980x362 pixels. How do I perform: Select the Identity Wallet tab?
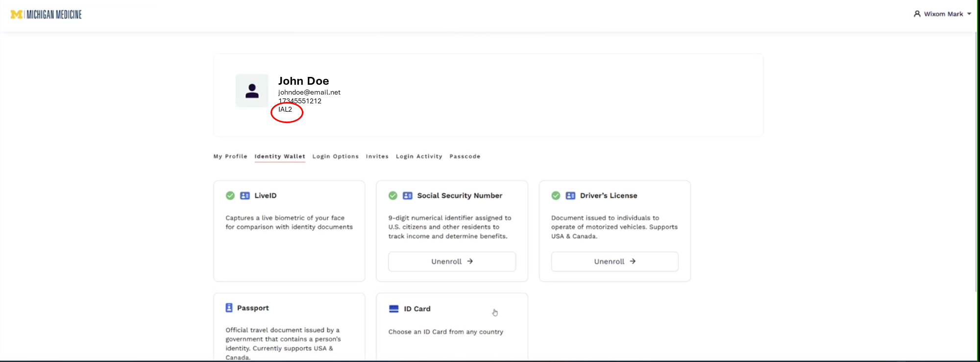pyautogui.click(x=280, y=156)
